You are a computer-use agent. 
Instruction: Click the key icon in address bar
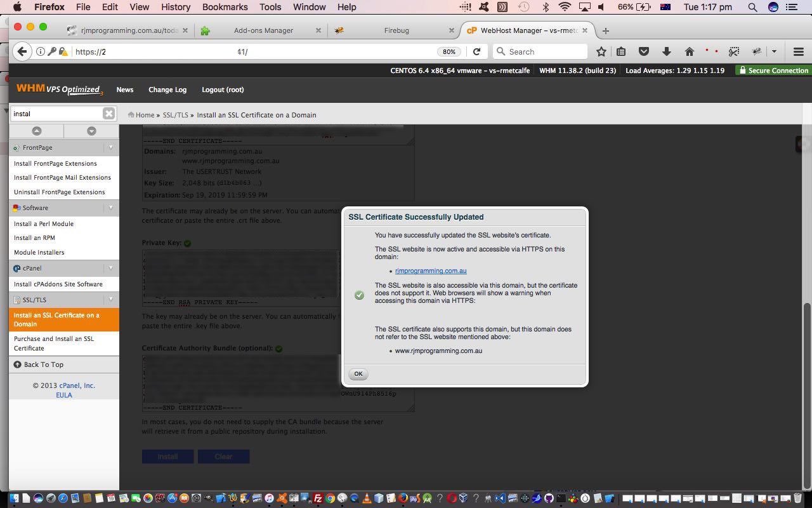51,51
